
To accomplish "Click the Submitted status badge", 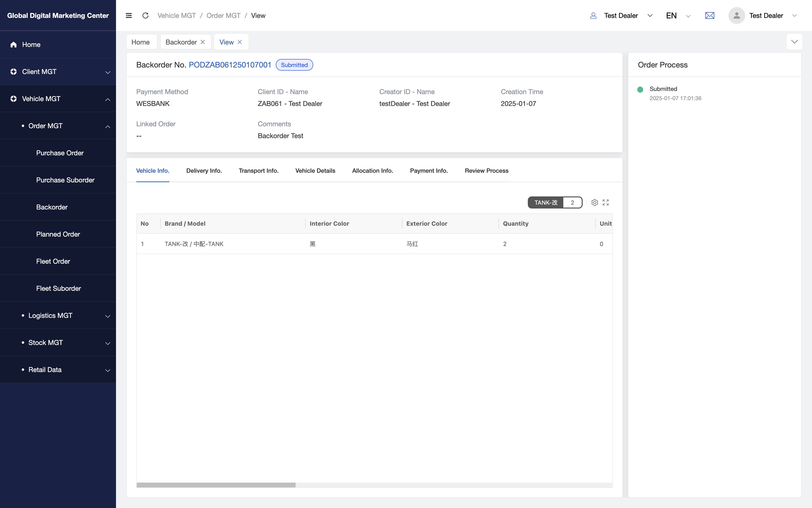I will 294,65.
